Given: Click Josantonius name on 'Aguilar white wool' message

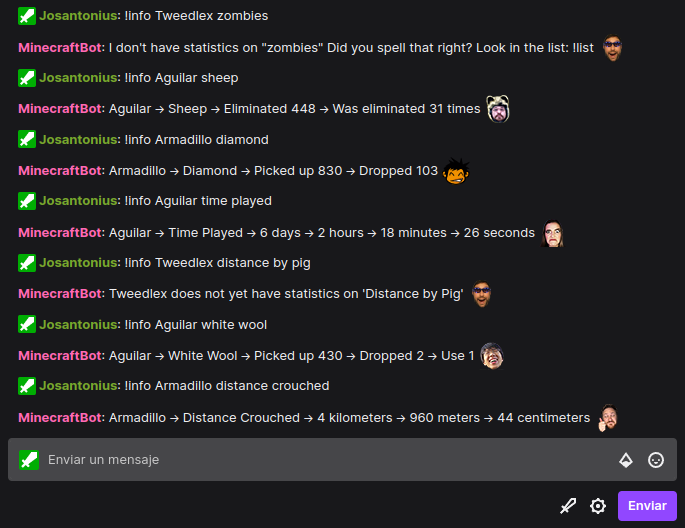Looking at the screenshot, I should point(78,325).
